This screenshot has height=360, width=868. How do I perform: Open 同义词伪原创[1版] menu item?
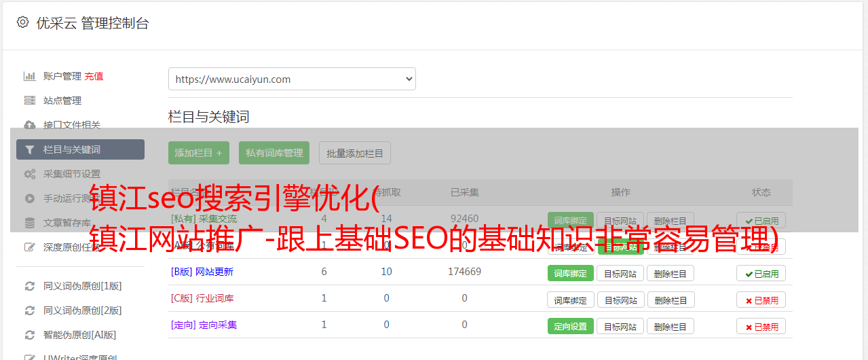[83, 286]
